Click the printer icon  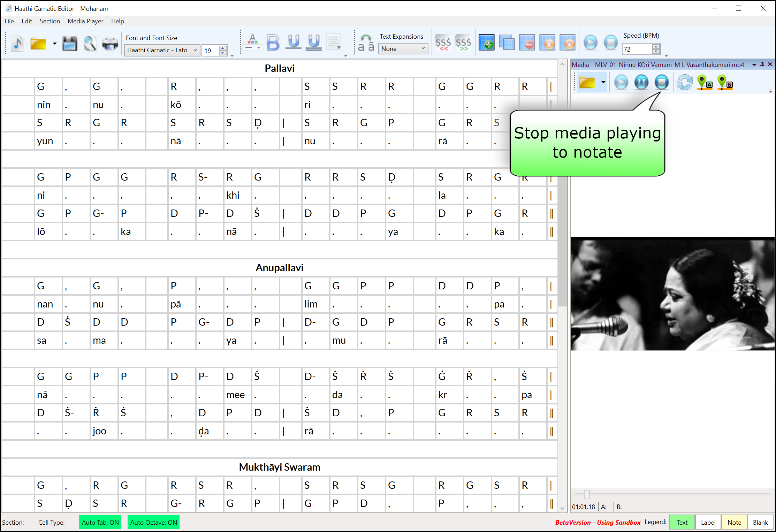(110, 44)
